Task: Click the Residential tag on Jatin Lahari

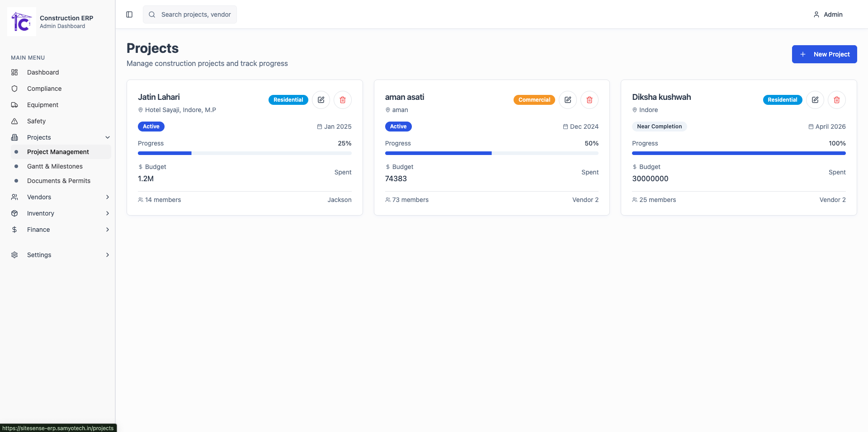Action: pos(288,100)
